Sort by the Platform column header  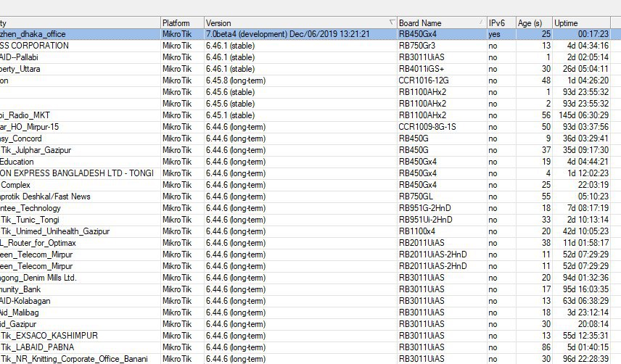click(182, 23)
